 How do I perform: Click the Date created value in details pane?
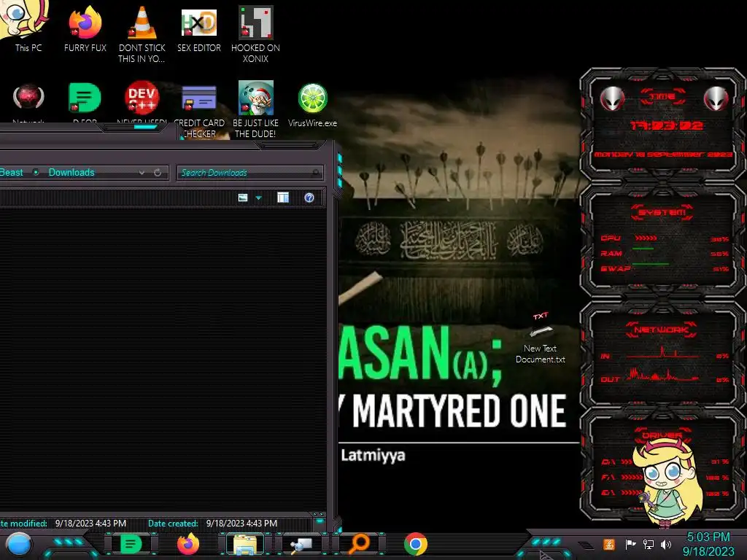[241, 523]
